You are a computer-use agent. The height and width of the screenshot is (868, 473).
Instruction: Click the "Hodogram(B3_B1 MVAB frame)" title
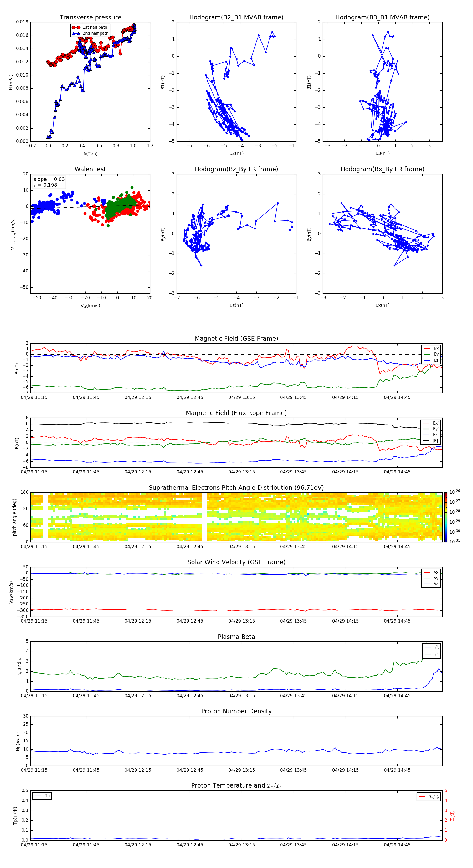coord(382,18)
